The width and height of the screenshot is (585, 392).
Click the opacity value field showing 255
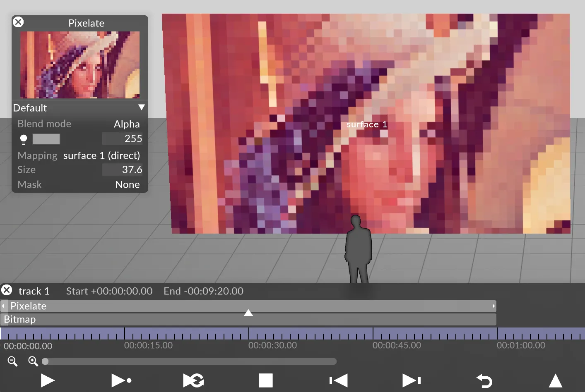[x=123, y=139]
